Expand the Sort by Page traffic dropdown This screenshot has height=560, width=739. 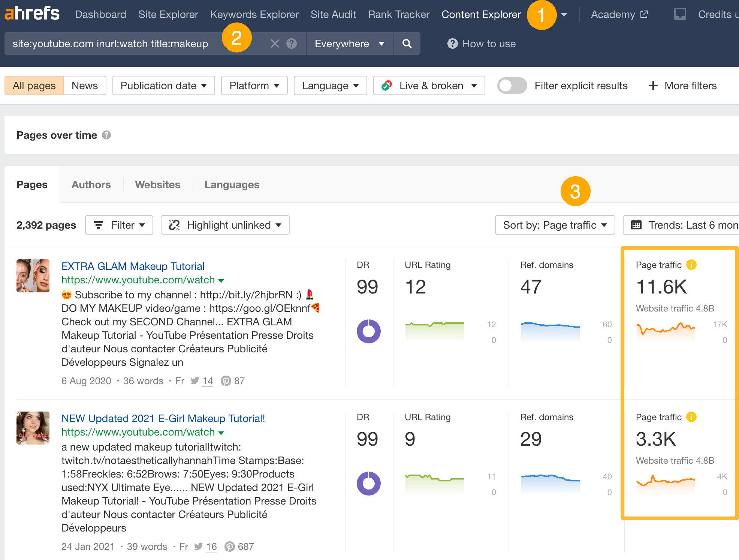click(x=555, y=225)
